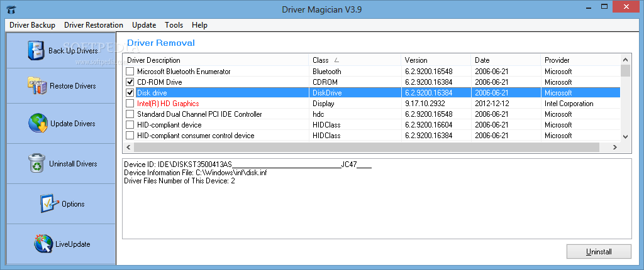Click the hdc class cell

click(x=318, y=114)
